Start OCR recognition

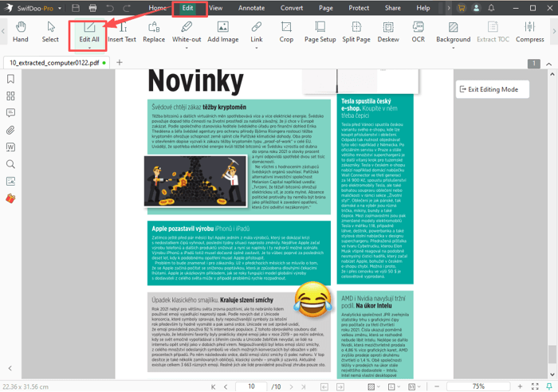[418, 32]
